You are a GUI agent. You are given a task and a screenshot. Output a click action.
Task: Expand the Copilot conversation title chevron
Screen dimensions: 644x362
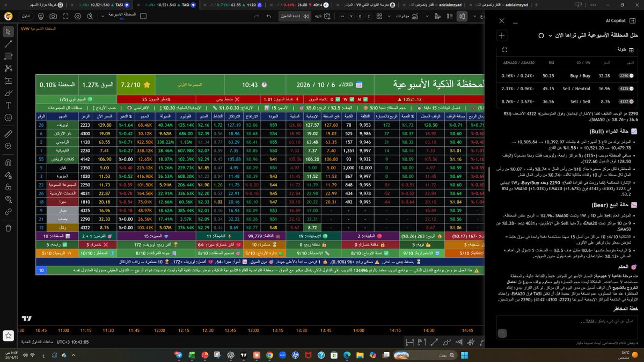[x=550, y=35]
